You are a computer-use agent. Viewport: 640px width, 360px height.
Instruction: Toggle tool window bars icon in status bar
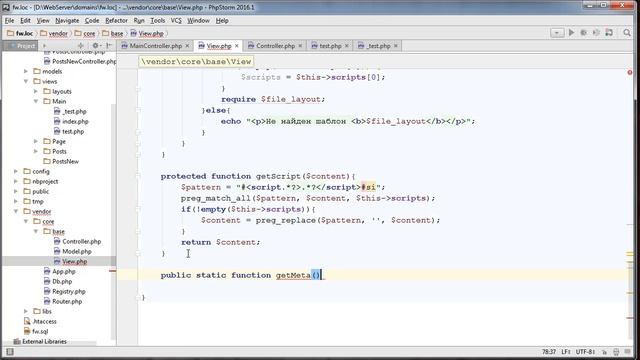tap(10, 351)
